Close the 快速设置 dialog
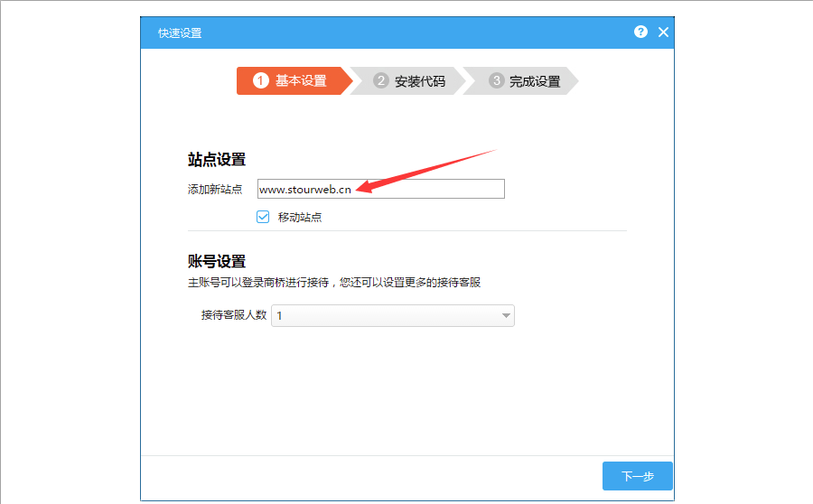813x504 pixels. (663, 33)
